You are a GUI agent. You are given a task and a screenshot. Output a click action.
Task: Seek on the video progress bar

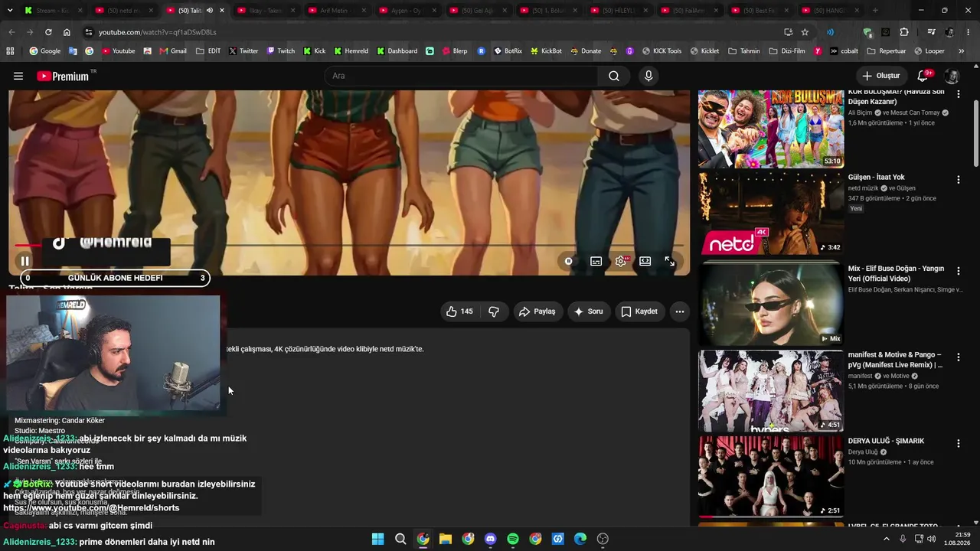[x=349, y=246]
